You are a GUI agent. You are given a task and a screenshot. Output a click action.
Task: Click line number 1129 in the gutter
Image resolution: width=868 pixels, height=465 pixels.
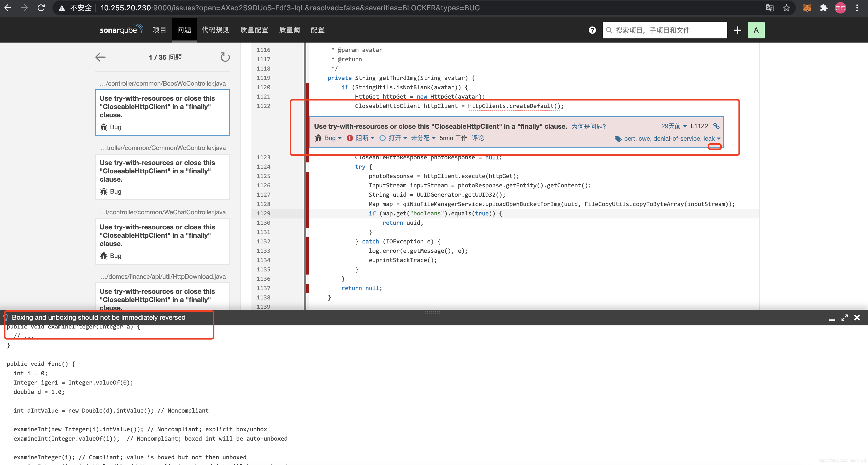pyautogui.click(x=263, y=213)
